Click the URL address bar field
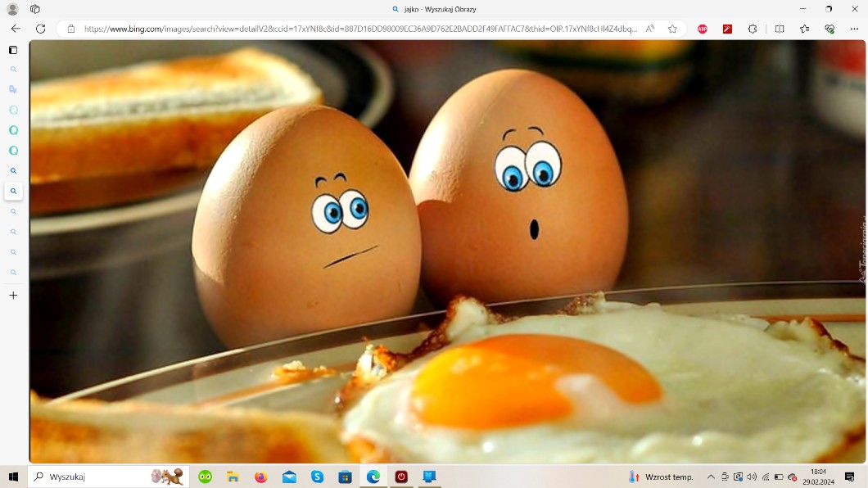 (x=360, y=29)
